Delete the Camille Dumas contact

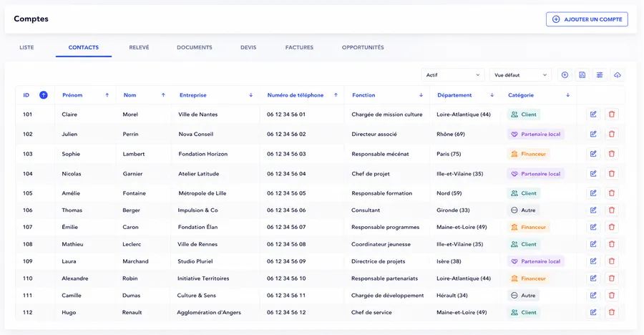612,295
